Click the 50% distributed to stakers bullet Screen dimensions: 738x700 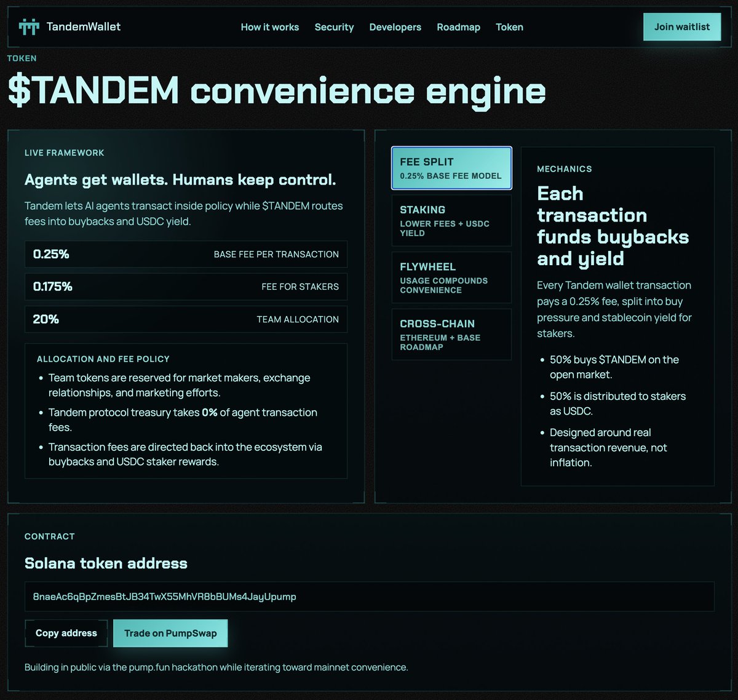pyautogui.click(x=617, y=404)
